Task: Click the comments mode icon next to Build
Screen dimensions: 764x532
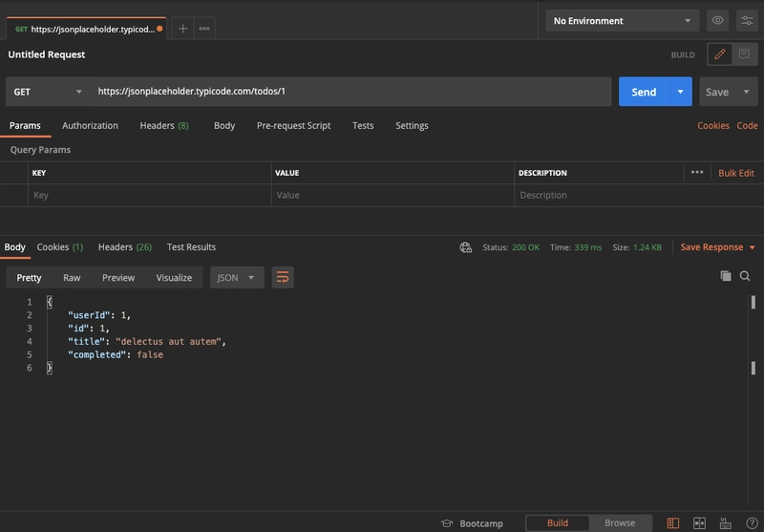Action: click(x=745, y=54)
